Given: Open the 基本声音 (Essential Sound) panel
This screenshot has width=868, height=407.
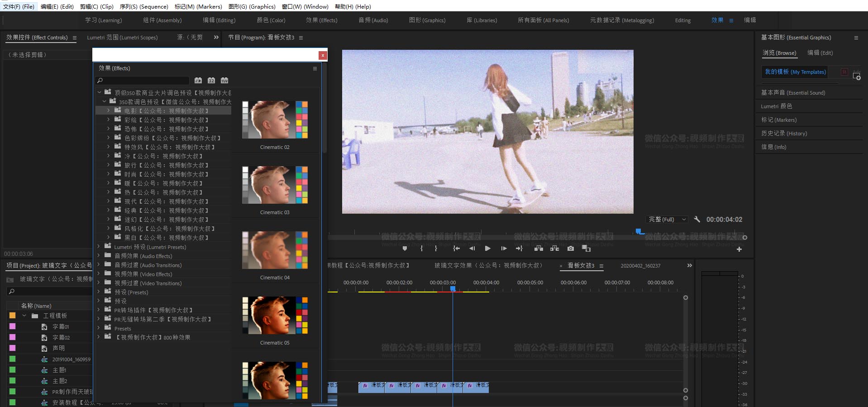Looking at the screenshot, I should coord(793,93).
